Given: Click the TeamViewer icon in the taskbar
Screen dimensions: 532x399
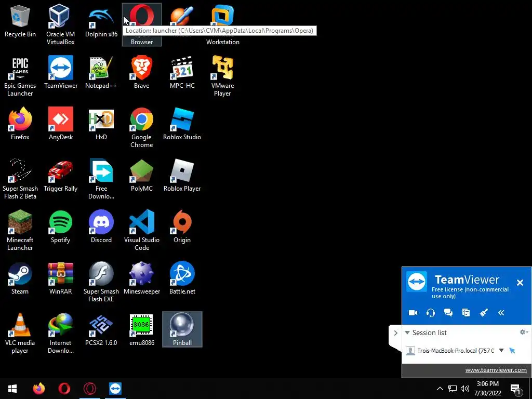Looking at the screenshot, I should [115, 389].
